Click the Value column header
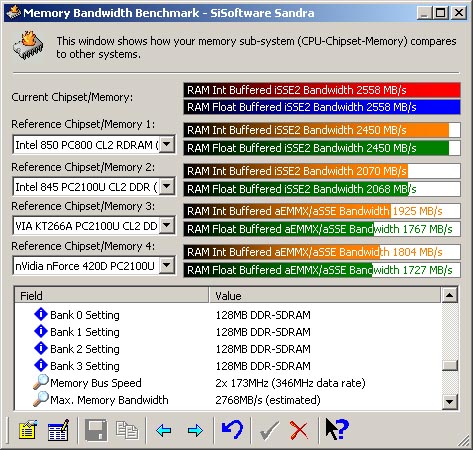Screen dimensions: 473x450 pyautogui.click(x=325, y=295)
